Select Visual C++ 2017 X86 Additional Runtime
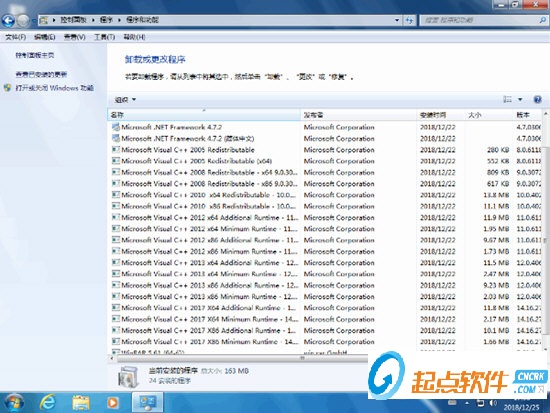Screen dimensions: 550x413 pyautogui.click(x=325, y=330)
